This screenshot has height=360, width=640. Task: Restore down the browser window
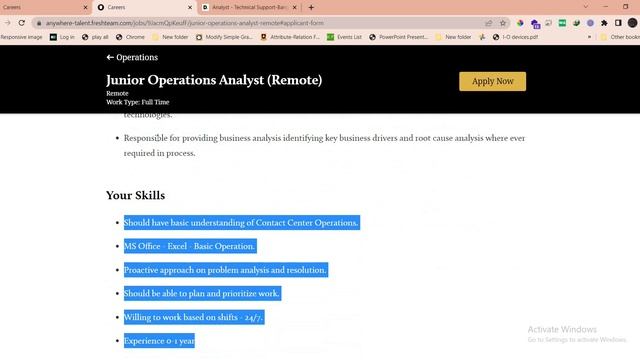tap(625, 7)
